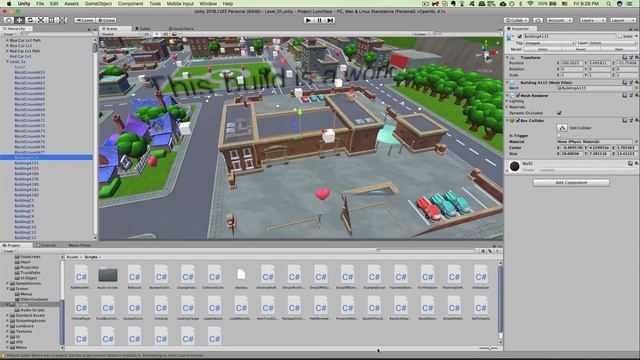Open the Component menu

(130, 4)
